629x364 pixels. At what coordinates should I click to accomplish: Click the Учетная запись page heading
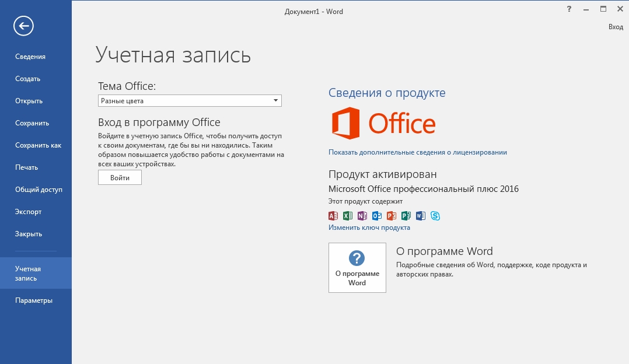tap(173, 55)
